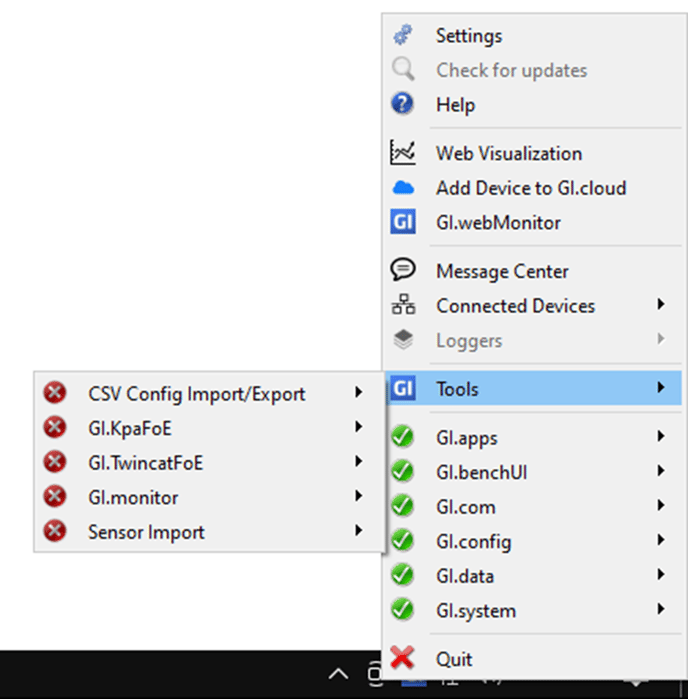Open Settings via the gears icon
Image resolution: width=688 pixels, height=699 pixels.
403,35
